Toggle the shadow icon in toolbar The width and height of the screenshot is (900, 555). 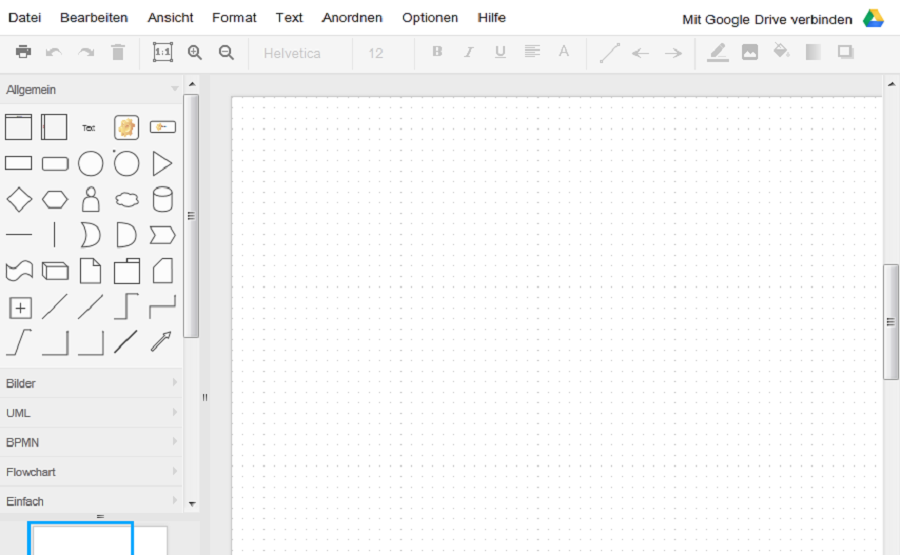coord(845,52)
